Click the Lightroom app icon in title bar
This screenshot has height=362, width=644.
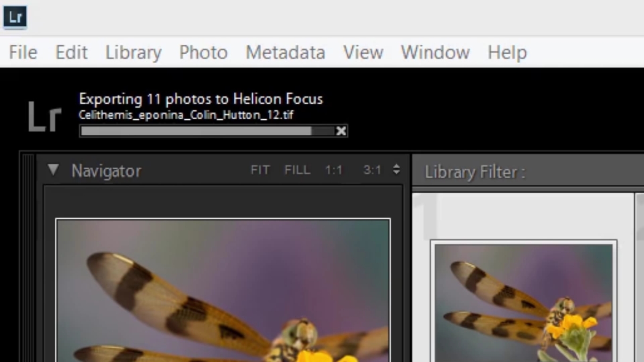pyautogui.click(x=15, y=17)
